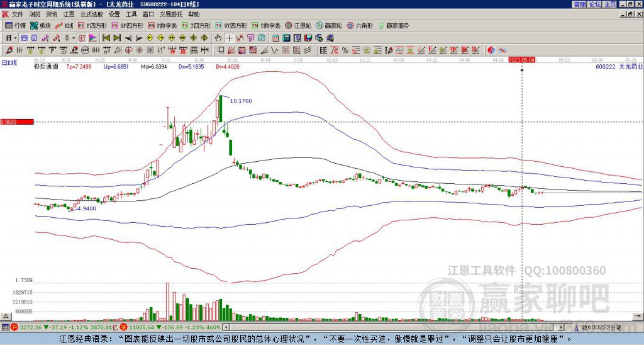Click the black right arrow icon
Viewport: 644px width, 345px height.
139,38
